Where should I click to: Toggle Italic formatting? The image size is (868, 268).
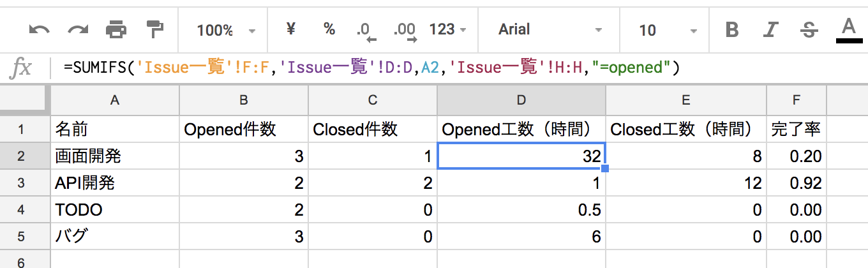pyautogui.click(x=771, y=30)
